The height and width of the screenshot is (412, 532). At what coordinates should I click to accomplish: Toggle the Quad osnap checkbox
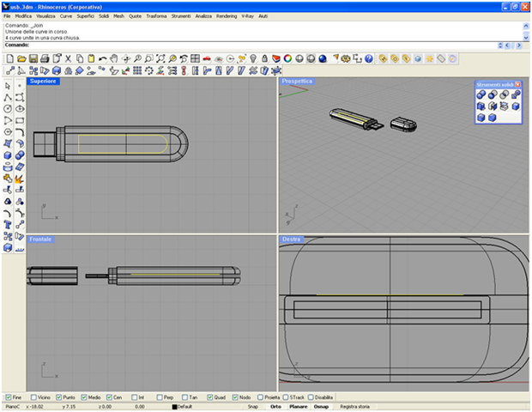point(209,397)
